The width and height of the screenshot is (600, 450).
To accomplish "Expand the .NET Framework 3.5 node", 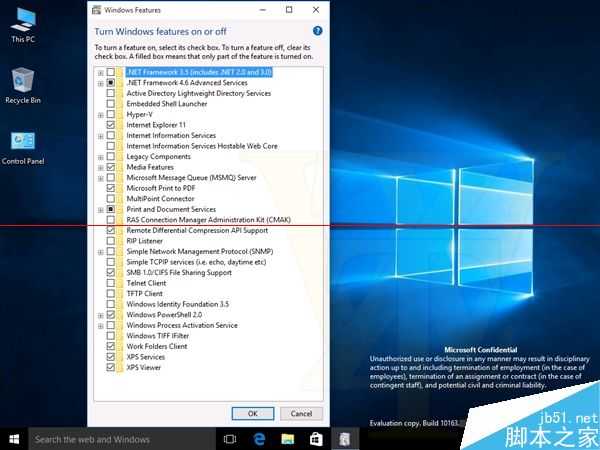I will pyautogui.click(x=100, y=73).
